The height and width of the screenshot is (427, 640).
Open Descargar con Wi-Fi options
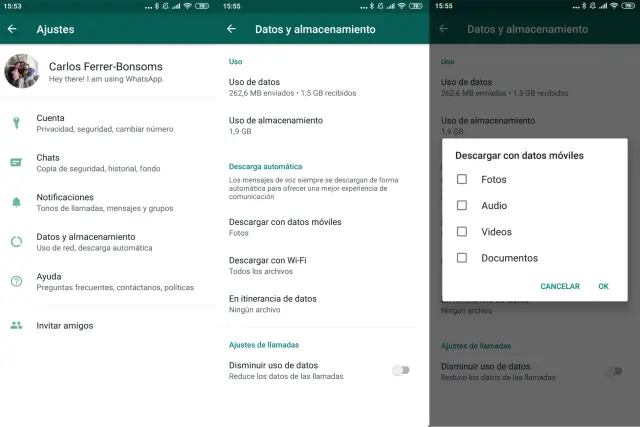pos(268,265)
